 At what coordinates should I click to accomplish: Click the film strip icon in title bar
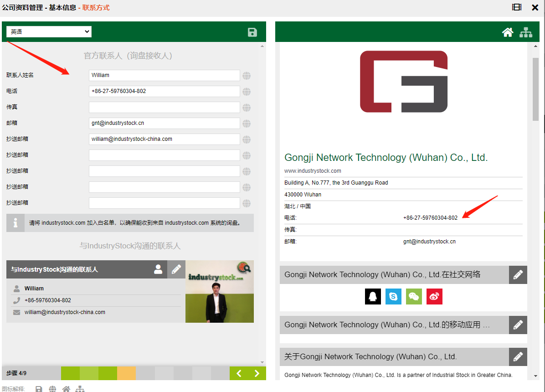516,7
